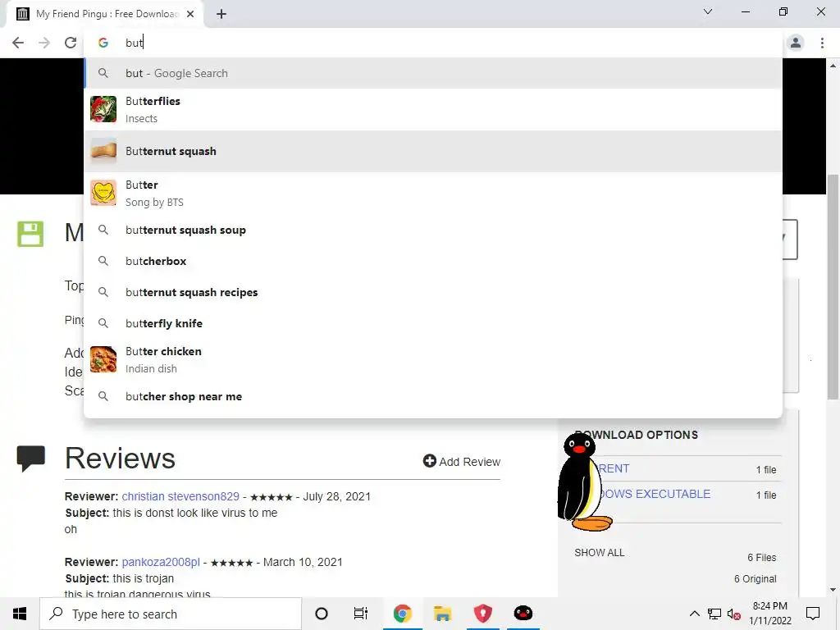Click the browser forward arrow
The width and height of the screenshot is (840, 630).
point(44,43)
